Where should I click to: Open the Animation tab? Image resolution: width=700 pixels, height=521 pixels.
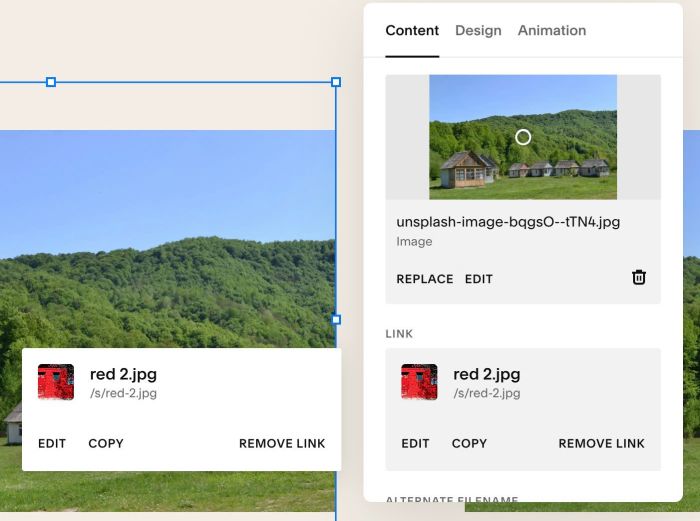click(x=552, y=30)
